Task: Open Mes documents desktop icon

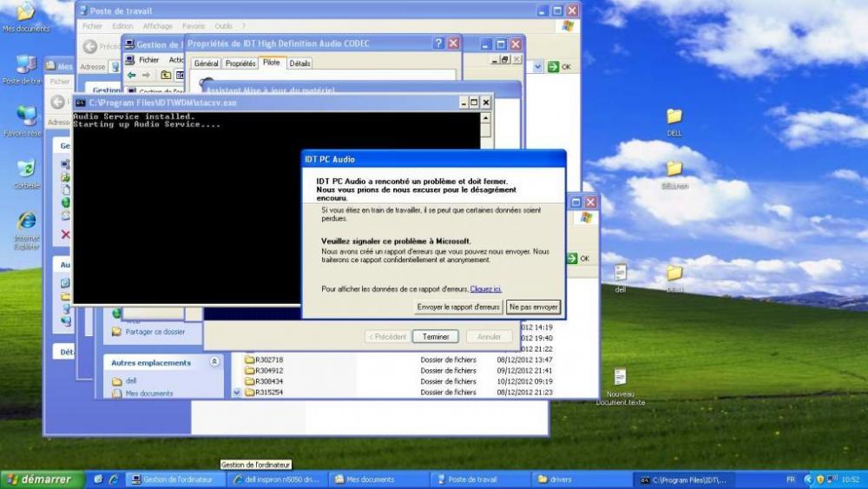Action: [25, 13]
